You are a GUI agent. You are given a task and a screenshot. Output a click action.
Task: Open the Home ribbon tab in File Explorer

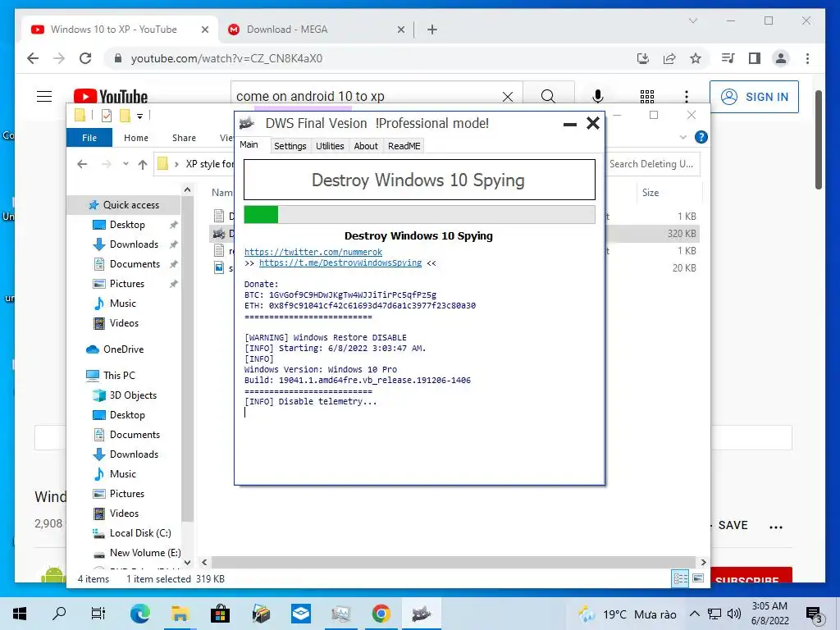click(x=136, y=138)
